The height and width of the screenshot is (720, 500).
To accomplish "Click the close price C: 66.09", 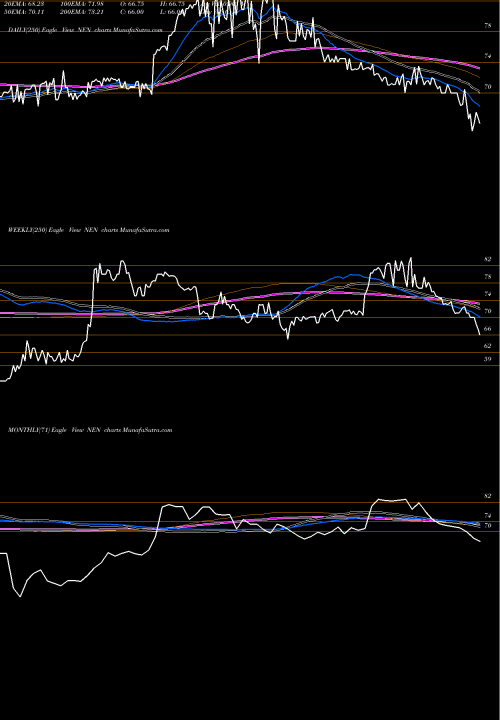I will click(x=131, y=11).
